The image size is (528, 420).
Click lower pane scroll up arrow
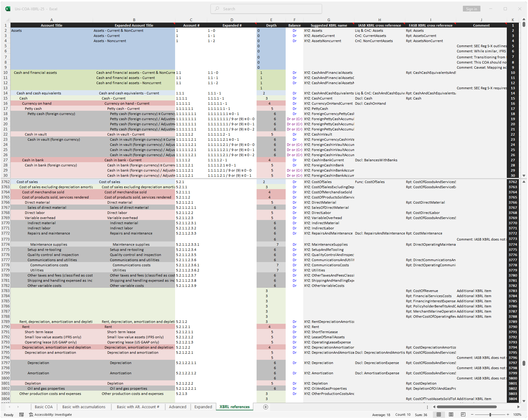click(x=524, y=182)
